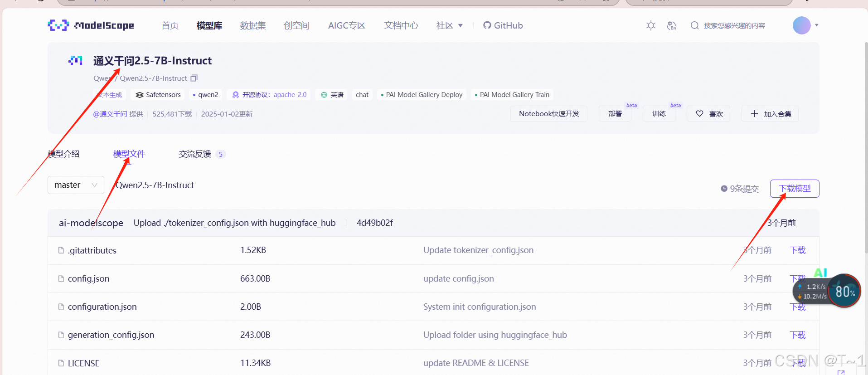Image resolution: width=868 pixels, height=375 pixels.
Task: Click Notebook快速开发 button
Action: 549,114
